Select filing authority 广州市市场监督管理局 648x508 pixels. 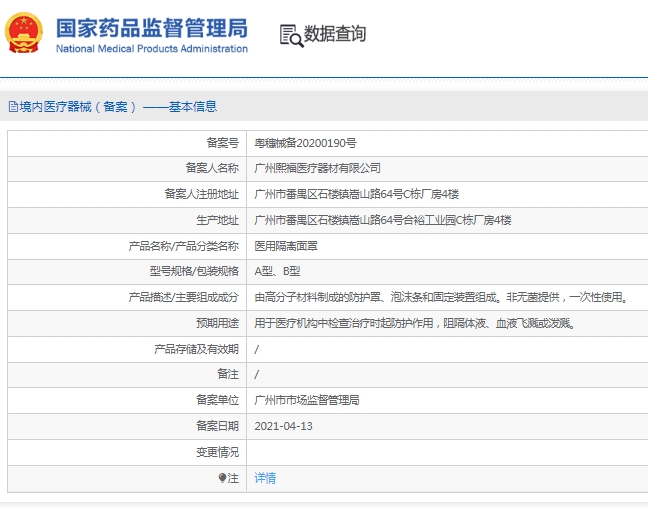pyautogui.click(x=307, y=400)
